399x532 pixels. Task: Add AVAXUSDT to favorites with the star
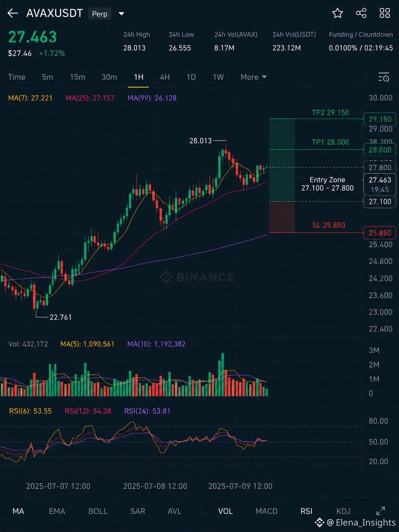click(337, 13)
